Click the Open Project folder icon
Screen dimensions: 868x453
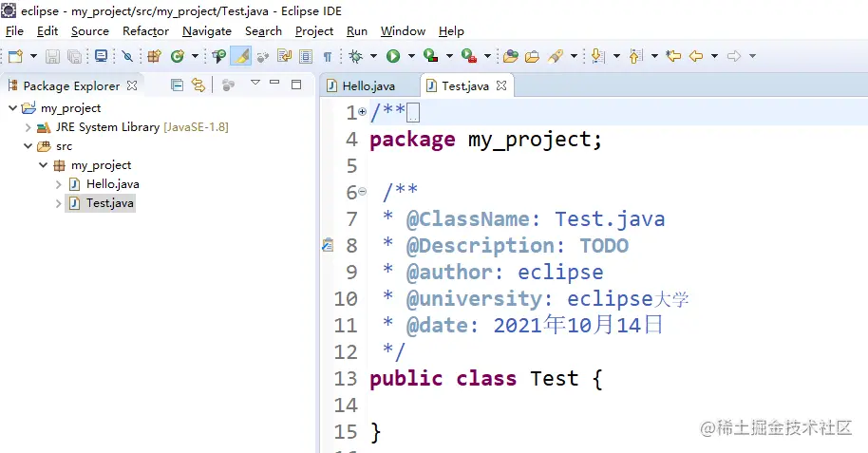click(x=510, y=56)
